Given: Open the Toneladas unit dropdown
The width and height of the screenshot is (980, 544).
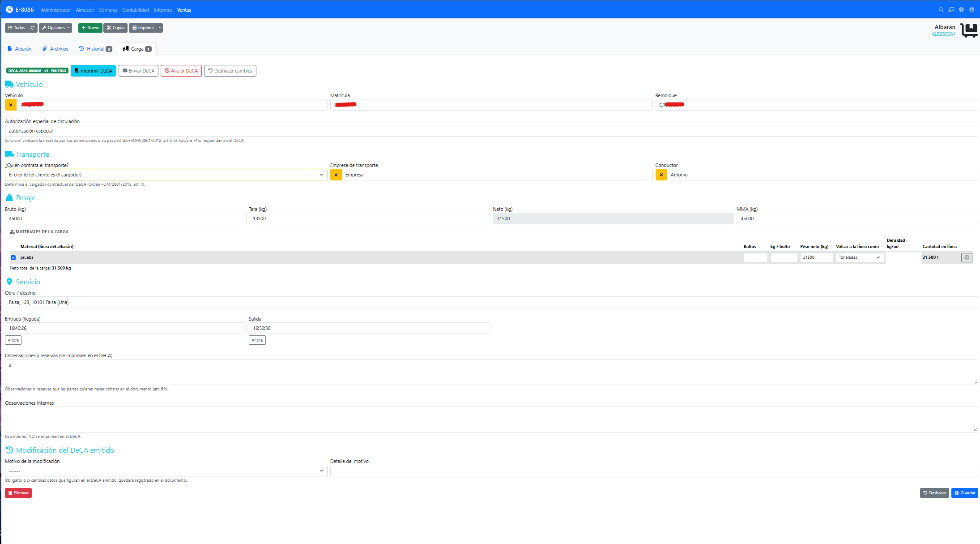Looking at the screenshot, I should pos(860,257).
